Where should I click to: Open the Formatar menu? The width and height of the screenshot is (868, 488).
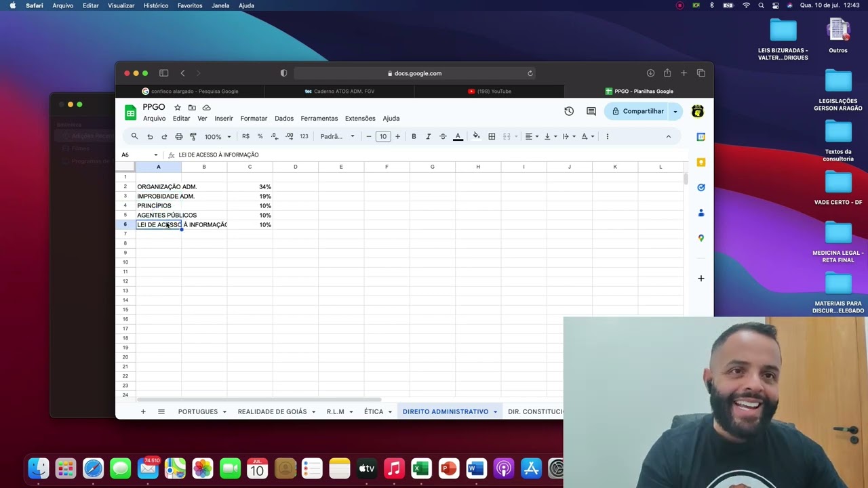[x=254, y=119]
